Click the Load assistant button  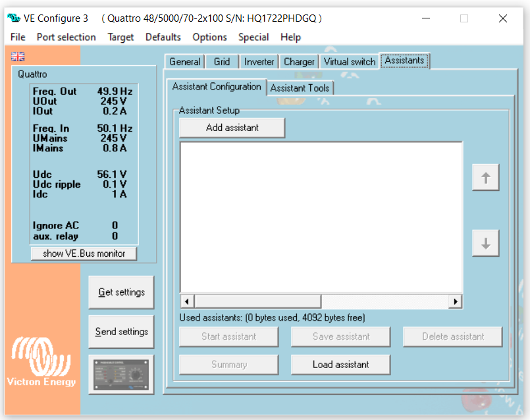click(x=341, y=365)
